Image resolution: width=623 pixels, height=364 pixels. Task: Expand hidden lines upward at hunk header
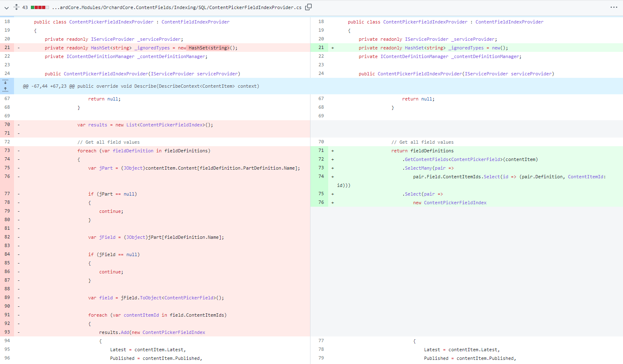(x=5, y=89)
